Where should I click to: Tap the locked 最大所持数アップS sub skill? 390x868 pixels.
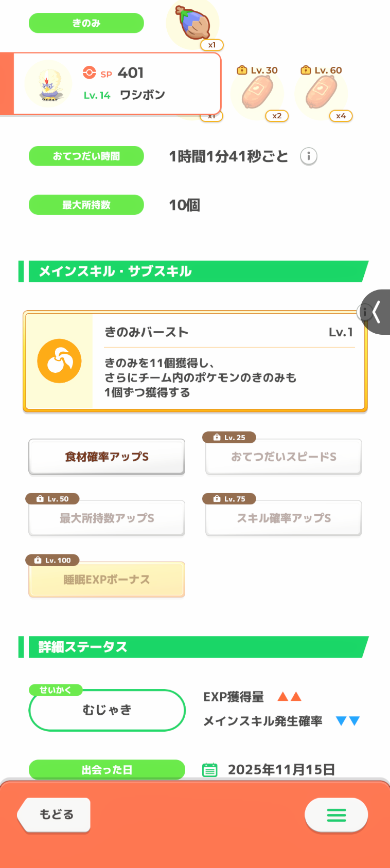click(x=107, y=518)
